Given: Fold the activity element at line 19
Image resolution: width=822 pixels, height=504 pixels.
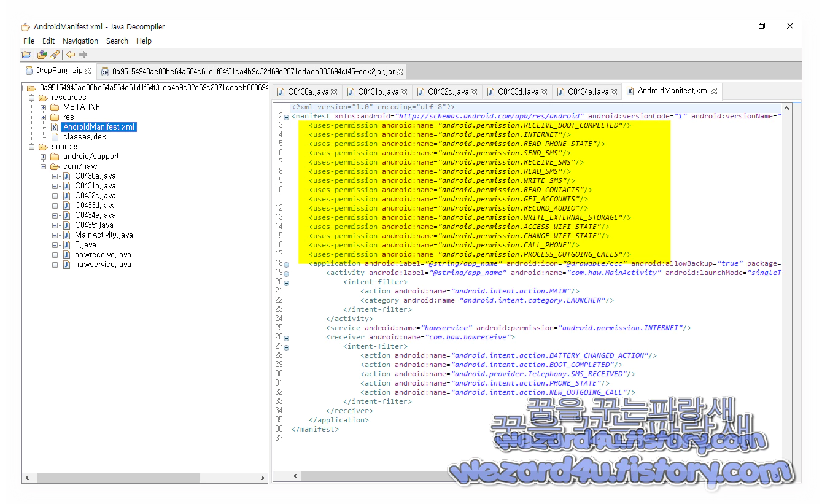Looking at the screenshot, I should point(287,273).
